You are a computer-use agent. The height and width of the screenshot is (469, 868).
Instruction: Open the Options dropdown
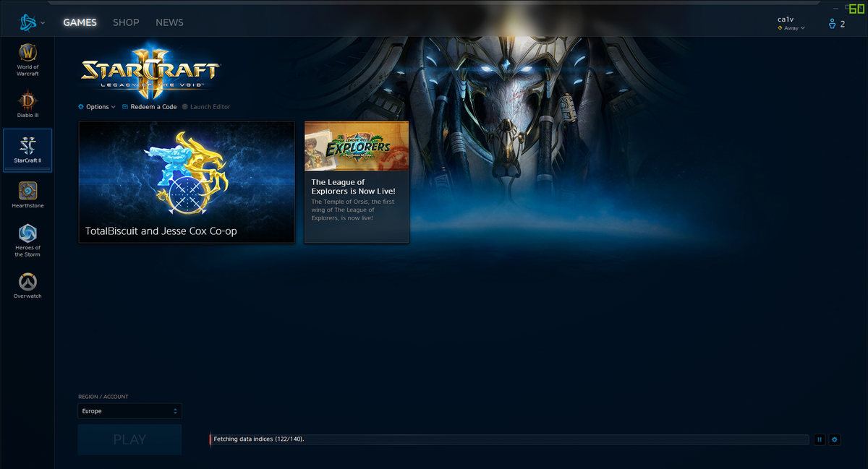coord(96,106)
